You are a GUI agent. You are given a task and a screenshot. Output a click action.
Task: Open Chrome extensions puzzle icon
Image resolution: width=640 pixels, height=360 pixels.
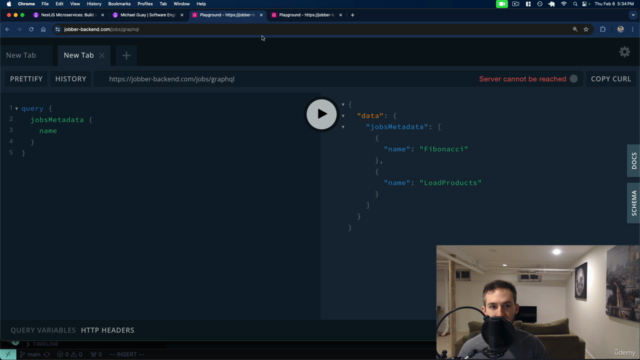tap(603, 29)
